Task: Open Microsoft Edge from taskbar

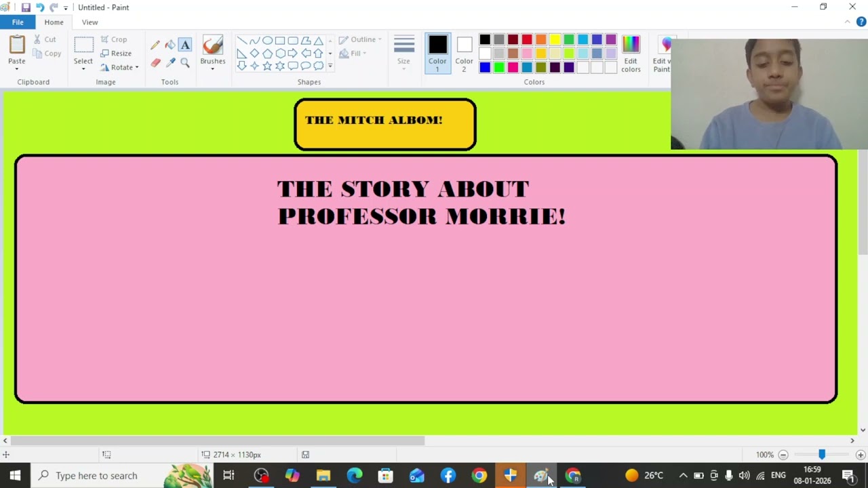Action: point(355,476)
